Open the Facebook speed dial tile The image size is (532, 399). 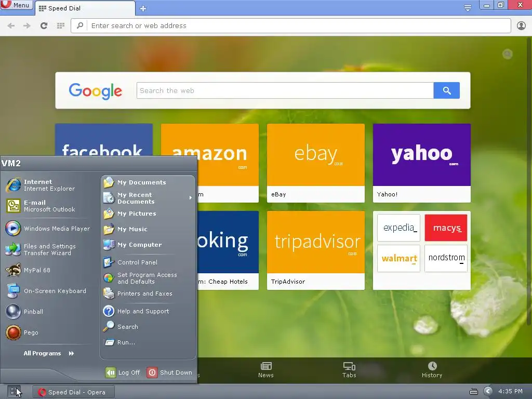[x=104, y=140]
